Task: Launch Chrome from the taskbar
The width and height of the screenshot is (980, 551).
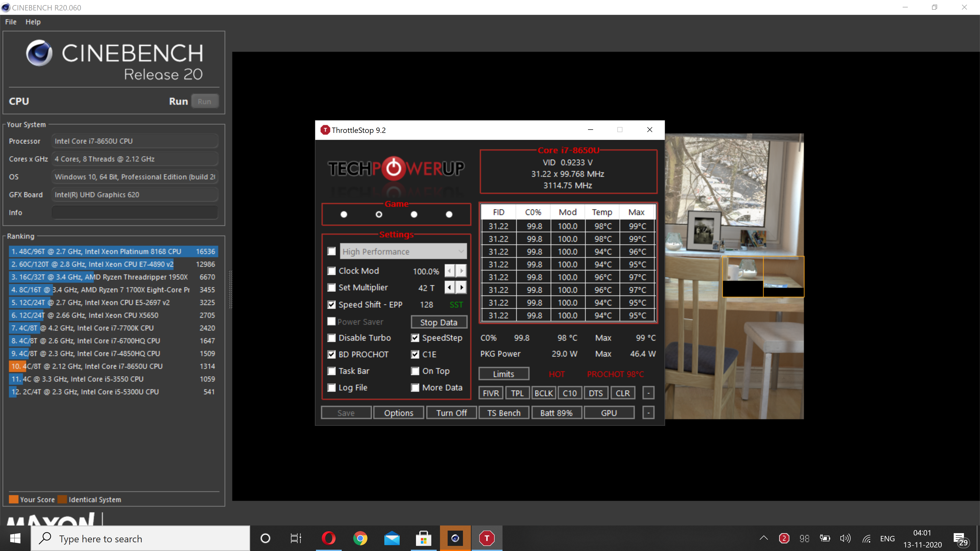Action: pos(360,538)
